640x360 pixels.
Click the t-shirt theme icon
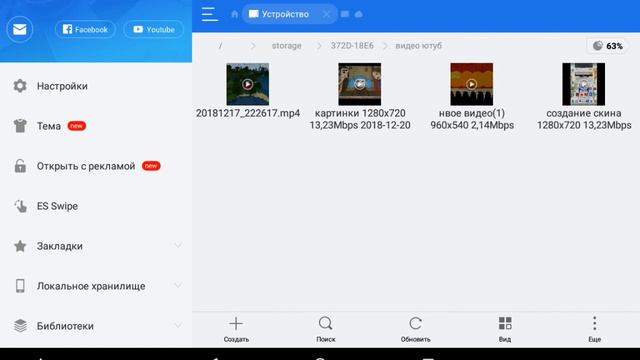(x=20, y=126)
